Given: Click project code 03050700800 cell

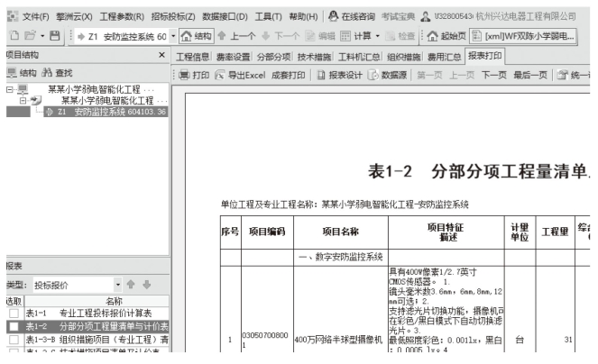Looking at the screenshot, I should [x=267, y=340].
